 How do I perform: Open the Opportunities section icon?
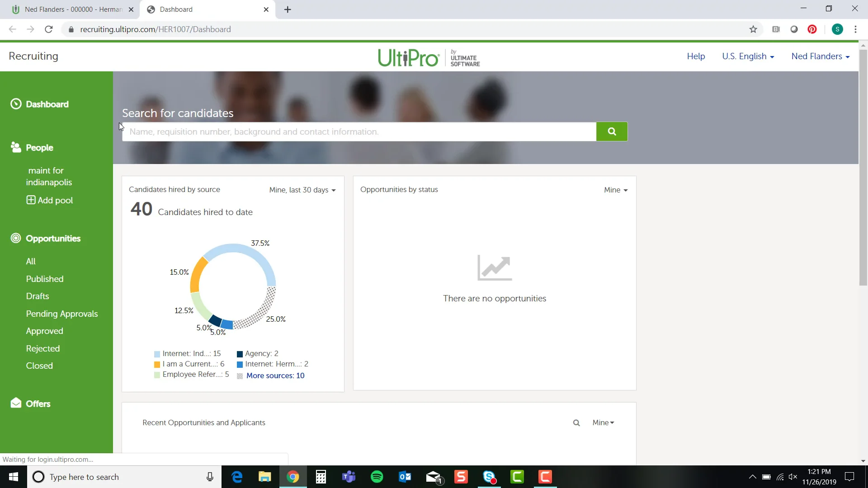[x=16, y=239]
